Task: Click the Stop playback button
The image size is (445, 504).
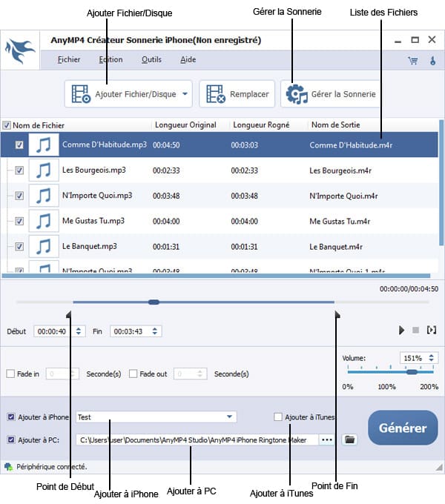Action: [x=416, y=330]
